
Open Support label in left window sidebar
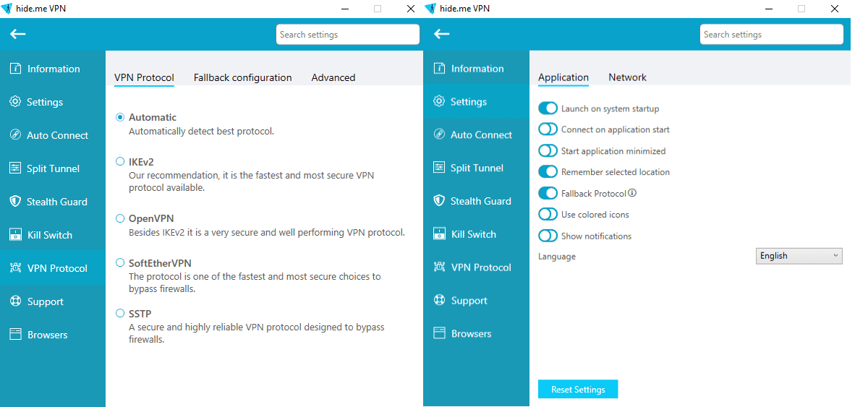tap(46, 301)
